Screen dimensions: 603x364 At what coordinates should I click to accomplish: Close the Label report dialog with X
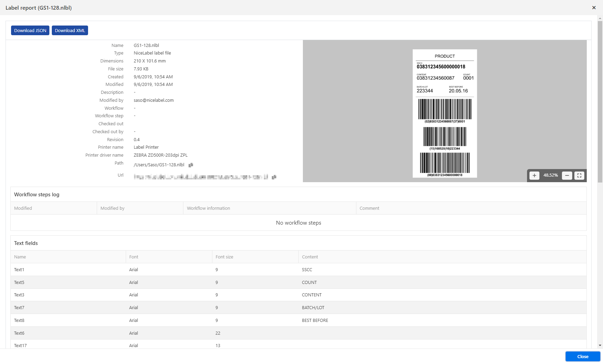[594, 8]
